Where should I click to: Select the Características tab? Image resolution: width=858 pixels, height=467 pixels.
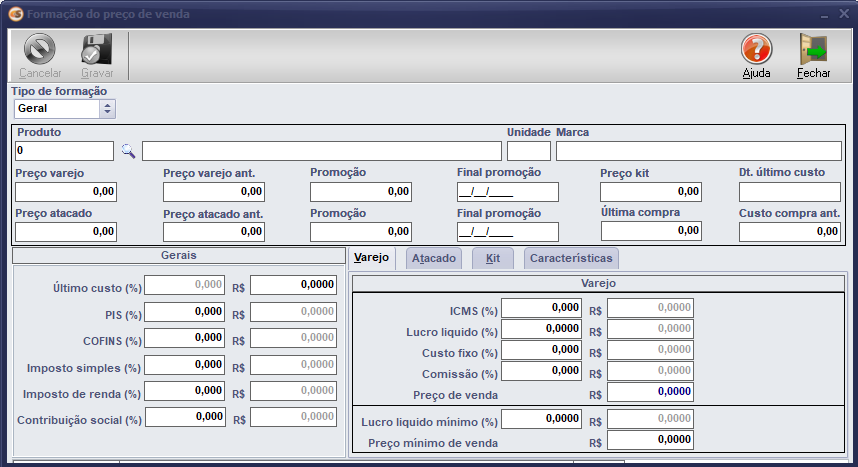coord(572,258)
